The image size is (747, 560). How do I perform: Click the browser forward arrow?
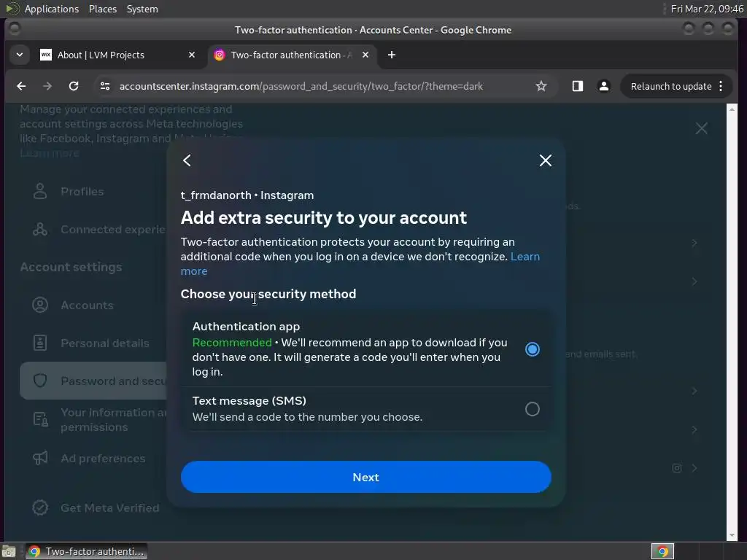pyautogui.click(x=47, y=86)
